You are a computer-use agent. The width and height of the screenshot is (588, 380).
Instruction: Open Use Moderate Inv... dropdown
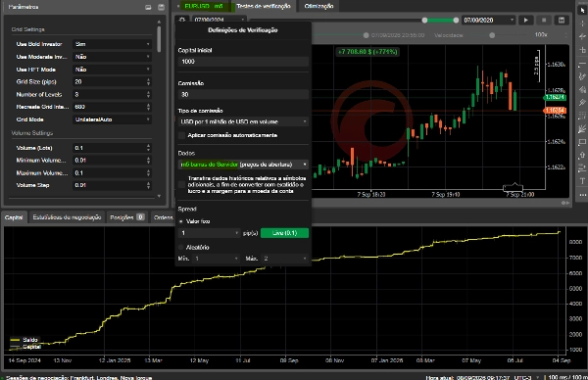[x=112, y=57]
